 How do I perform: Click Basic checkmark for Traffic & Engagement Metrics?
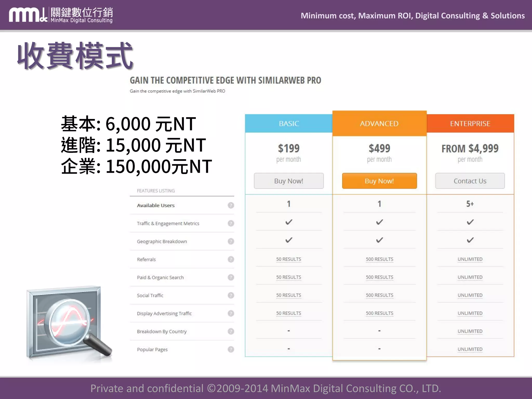[x=289, y=222]
